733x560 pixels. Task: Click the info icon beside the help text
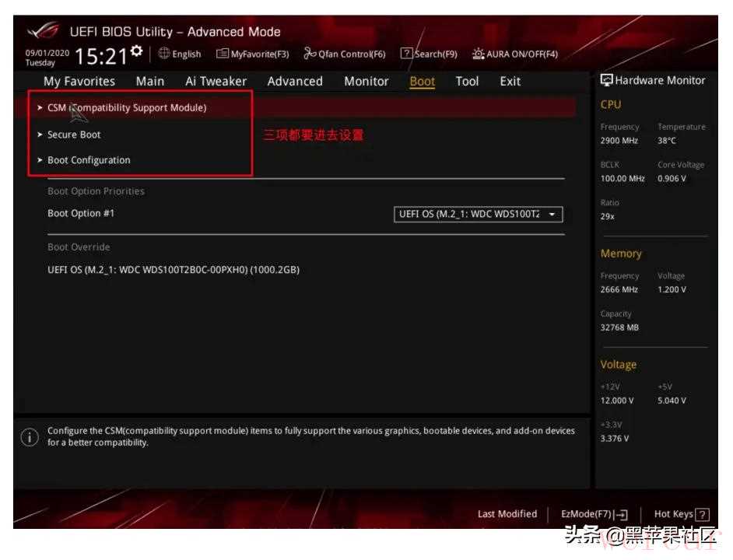point(29,437)
